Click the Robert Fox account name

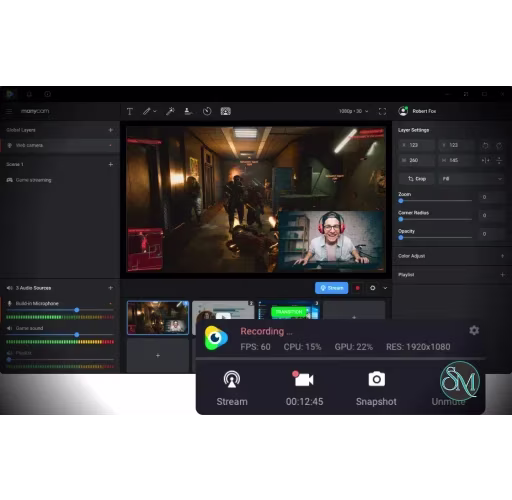(x=424, y=111)
